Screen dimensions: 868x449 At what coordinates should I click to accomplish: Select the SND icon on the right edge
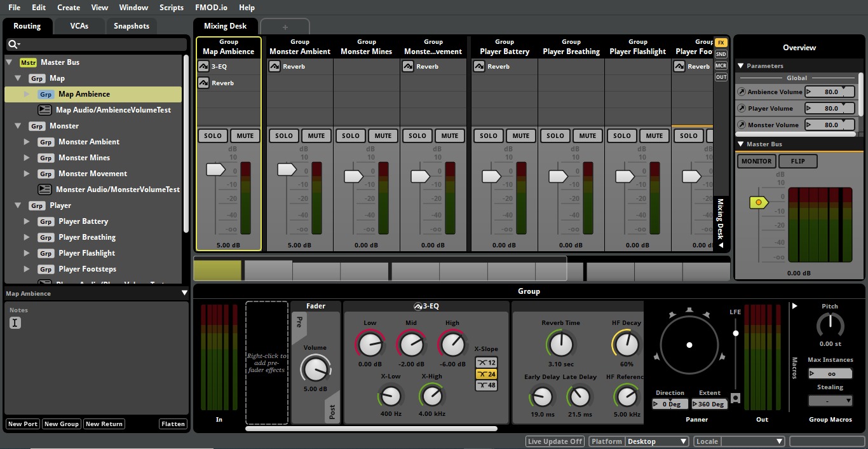click(721, 54)
